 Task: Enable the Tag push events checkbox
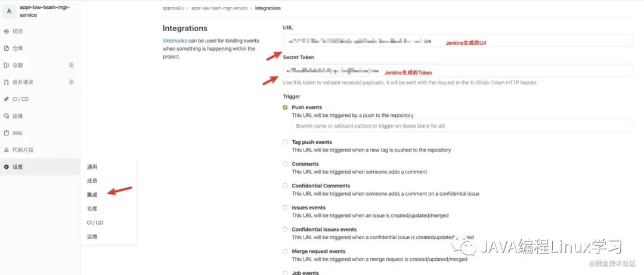tap(285, 142)
